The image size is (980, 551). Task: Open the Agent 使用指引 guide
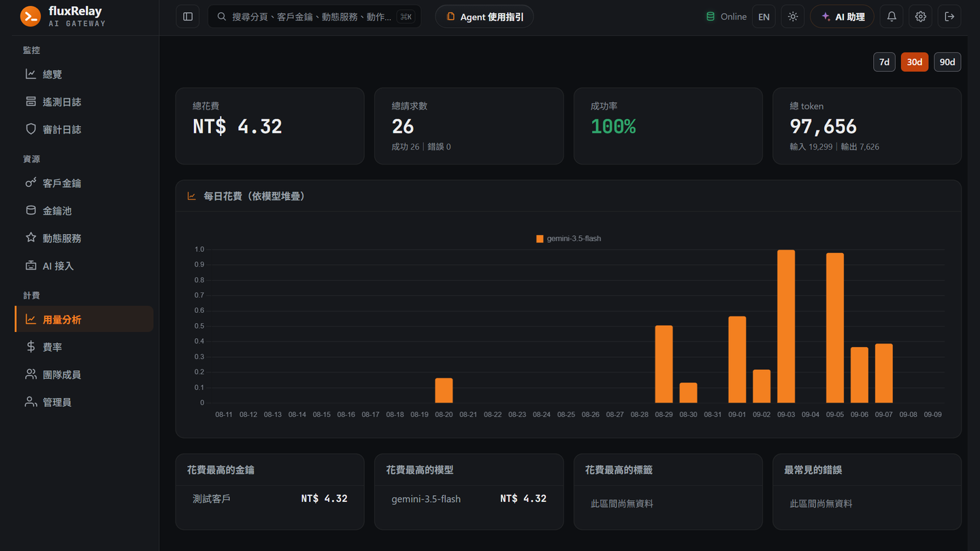click(x=485, y=17)
